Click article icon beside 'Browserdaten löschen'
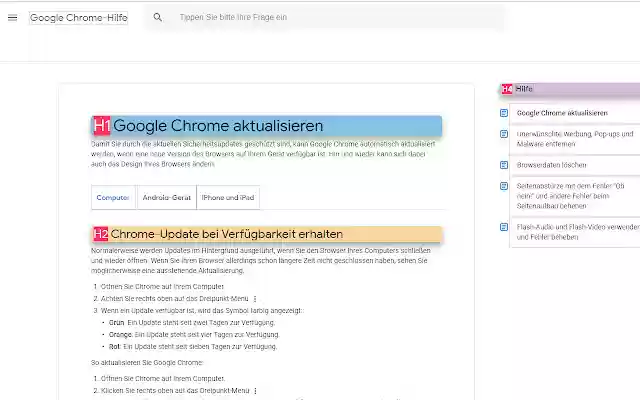 (x=504, y=165)
